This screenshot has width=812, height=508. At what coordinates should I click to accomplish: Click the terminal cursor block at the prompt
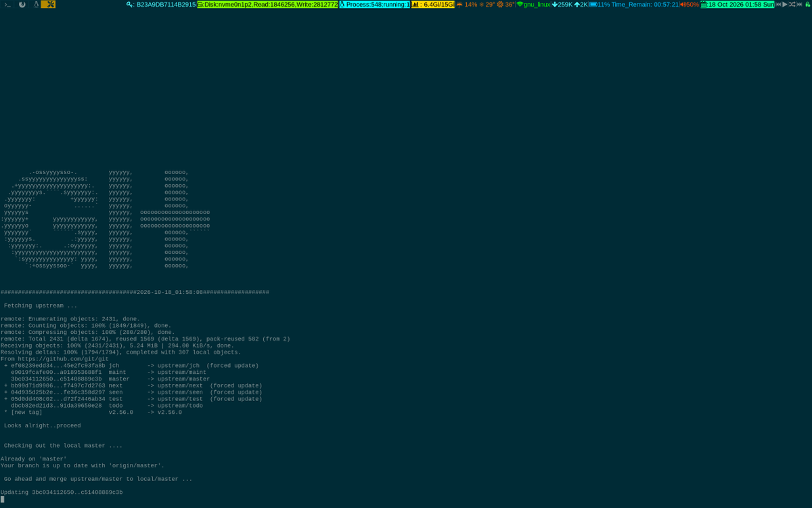2,499
